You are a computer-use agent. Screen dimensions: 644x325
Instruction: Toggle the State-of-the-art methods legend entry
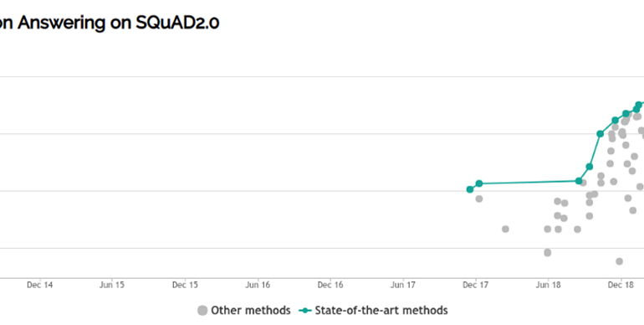click(x=373, y=310)
